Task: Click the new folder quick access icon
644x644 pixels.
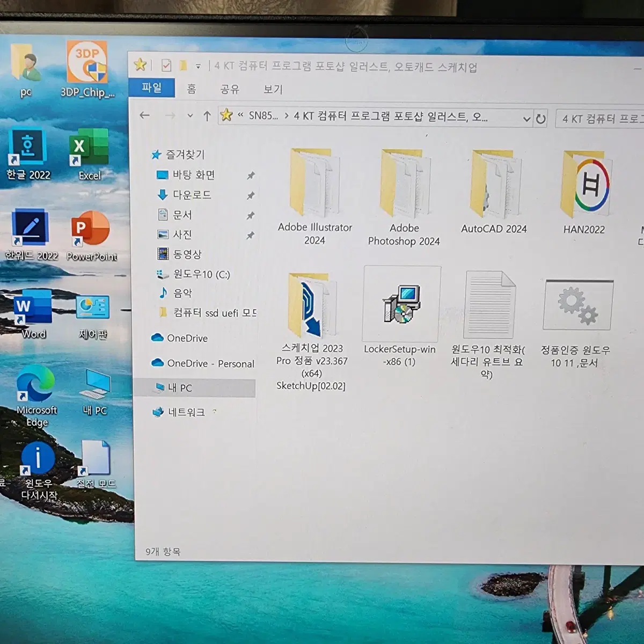Action: tap(184, 66)
